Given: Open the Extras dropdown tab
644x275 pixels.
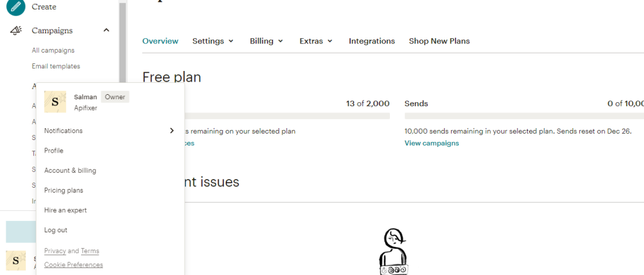Looking at the screenshot, I should [316, 41].
